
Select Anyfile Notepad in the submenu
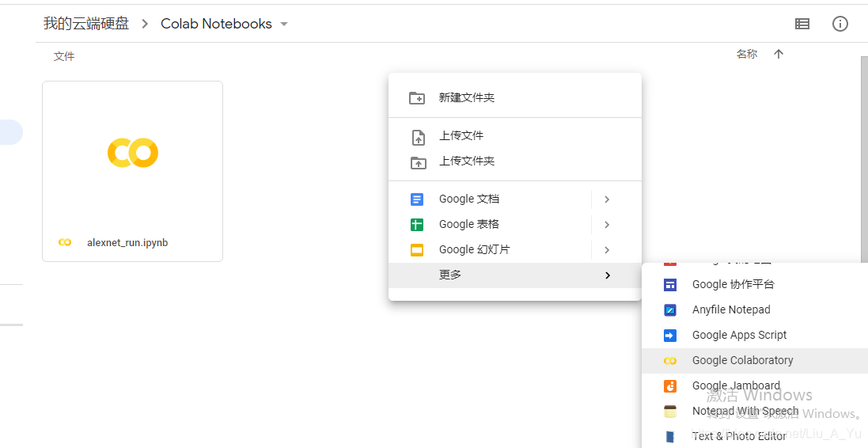[x=755, y=310]
